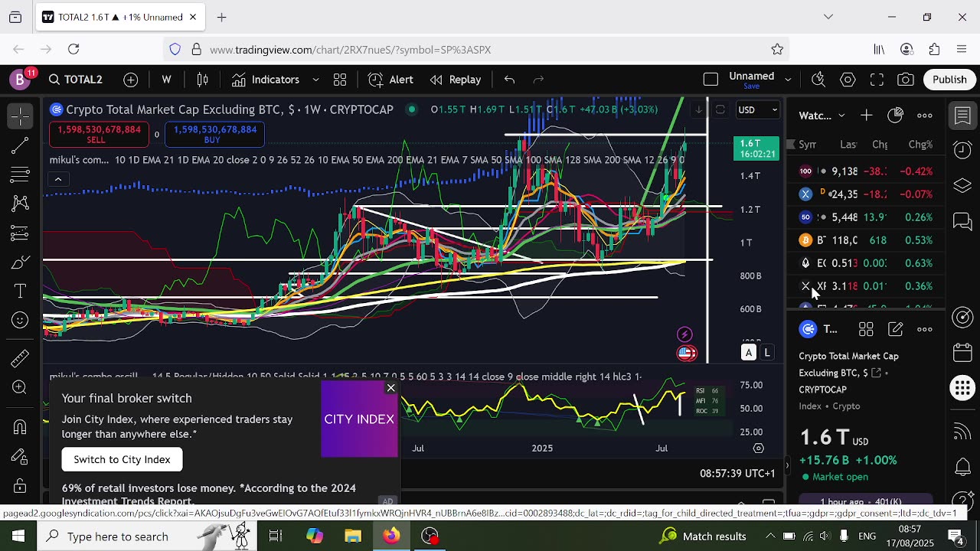Open the news feed broadcast icon
Viewport: 980px width, 551px height.
pos(962,432)
